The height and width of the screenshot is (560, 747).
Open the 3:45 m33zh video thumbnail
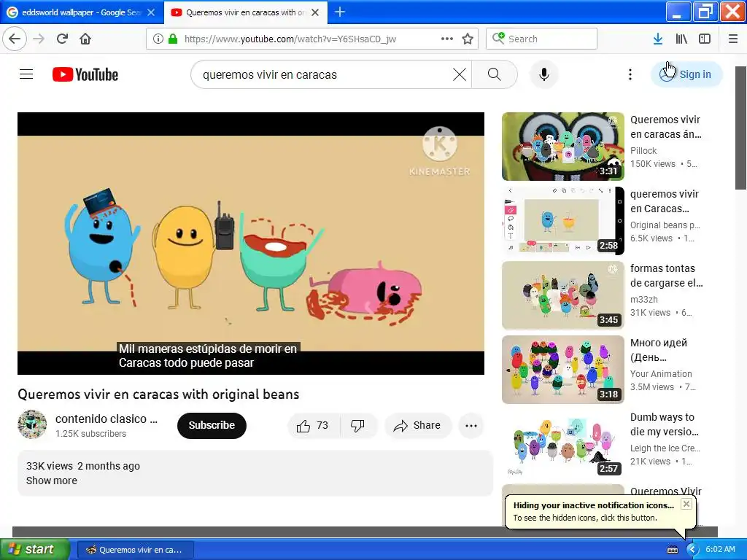point(562,295)
